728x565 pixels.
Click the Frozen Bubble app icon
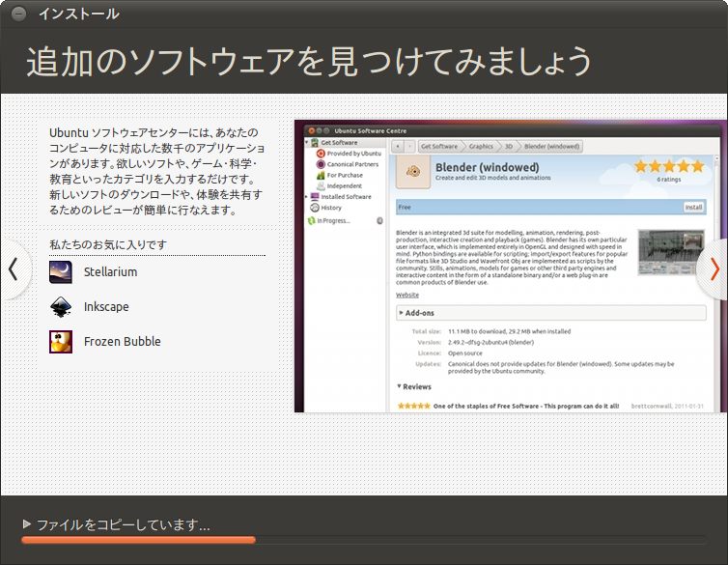[x=61, y=342]
